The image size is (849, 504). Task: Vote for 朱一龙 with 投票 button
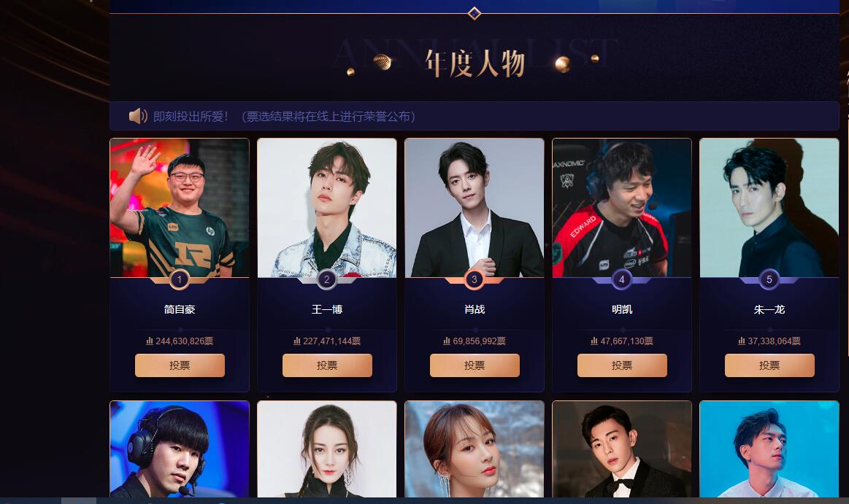[x=769, y=365]
